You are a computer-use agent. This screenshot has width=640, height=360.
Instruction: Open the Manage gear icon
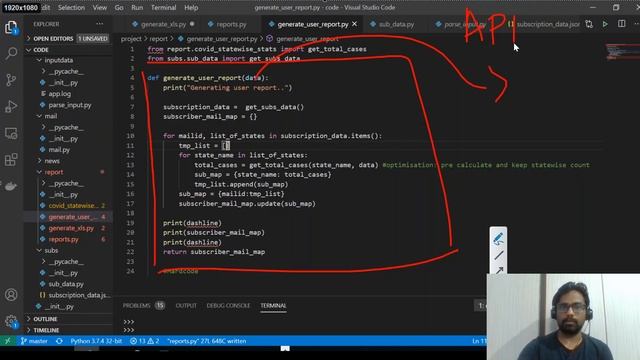pos(11,321)
